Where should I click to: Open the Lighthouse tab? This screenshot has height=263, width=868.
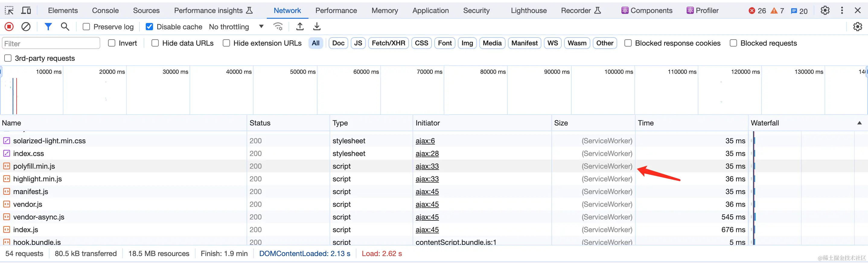tap(529, 11)
